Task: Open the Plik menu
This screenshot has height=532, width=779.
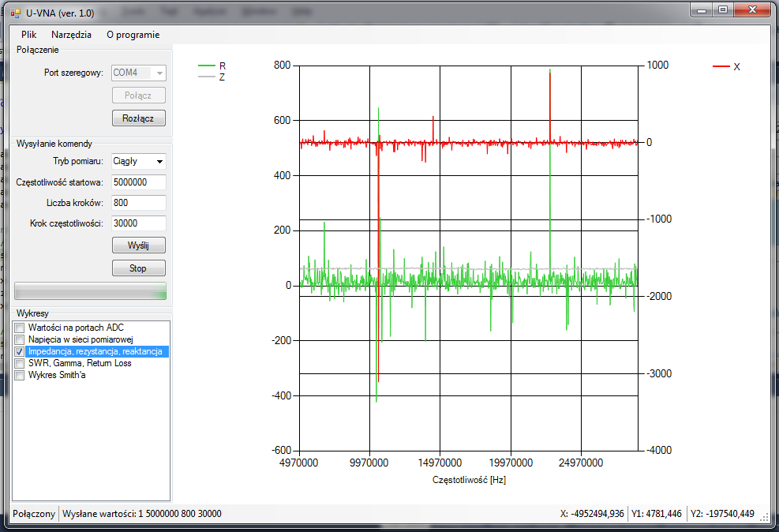Action: pos(29,35)
